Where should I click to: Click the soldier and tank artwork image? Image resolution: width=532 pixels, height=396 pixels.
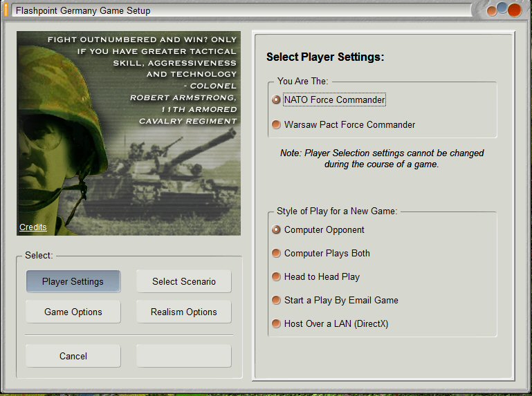point(129,133)
